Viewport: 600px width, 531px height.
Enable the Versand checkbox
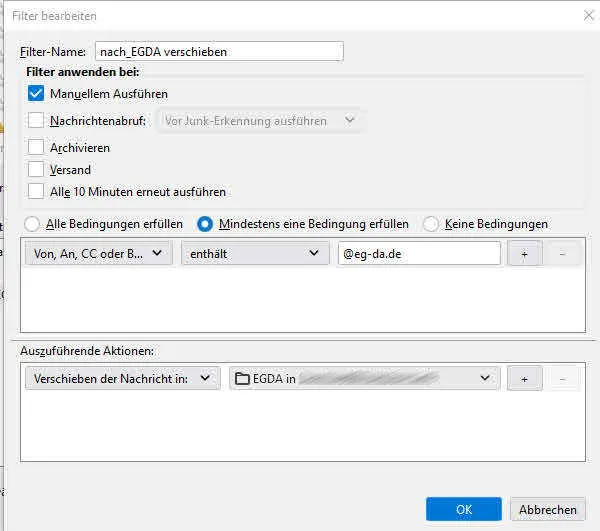click(x=36, y=169)
